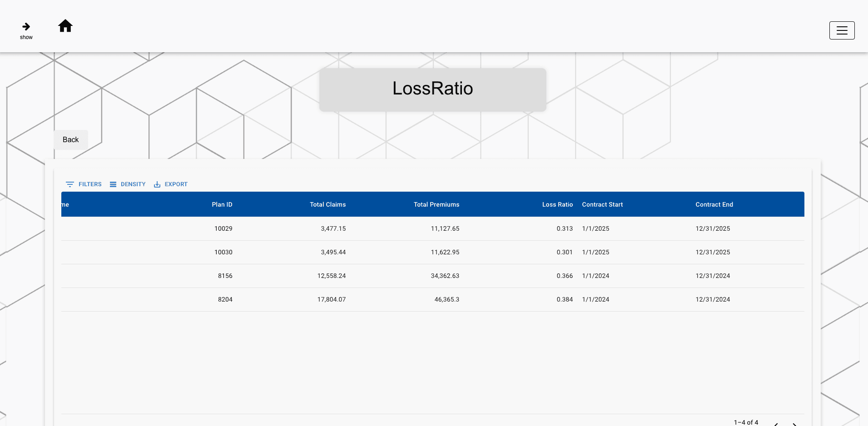The width and height of the screenshot is (868, 426).
Task: Click the LossRatio title banner
Action: pos(432,89)
